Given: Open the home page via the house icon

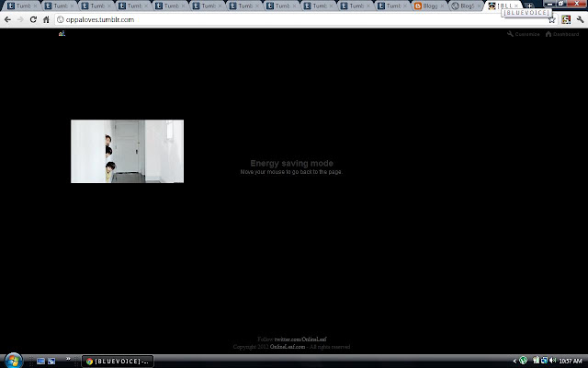Looking at the screenshot, I should [46, 19].
